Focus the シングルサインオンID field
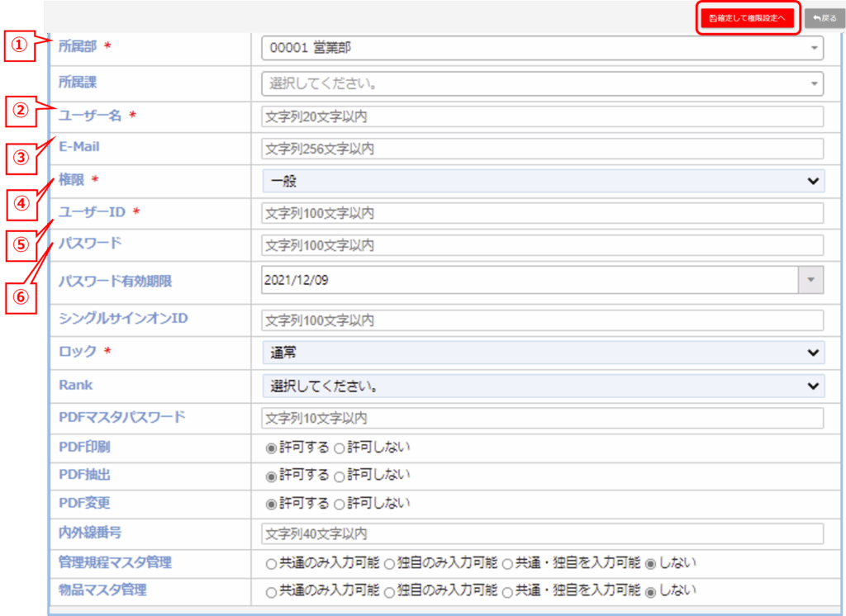This screenshot has width=846, height=616. (x=542, y=320)
